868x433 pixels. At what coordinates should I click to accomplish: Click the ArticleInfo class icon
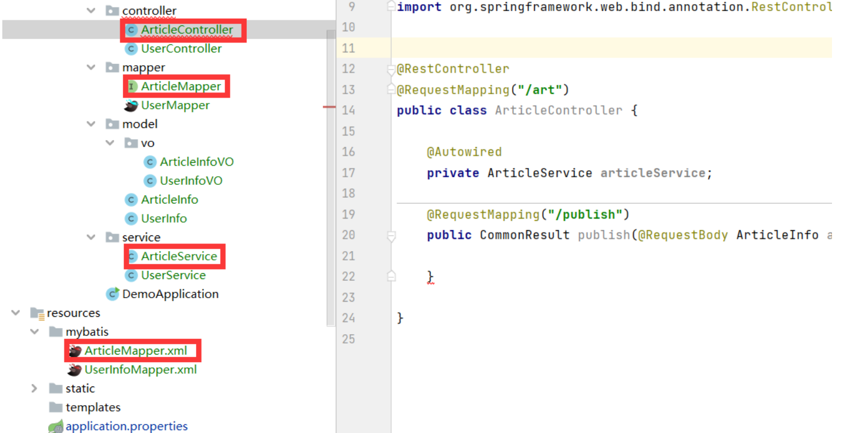point(132,200)
